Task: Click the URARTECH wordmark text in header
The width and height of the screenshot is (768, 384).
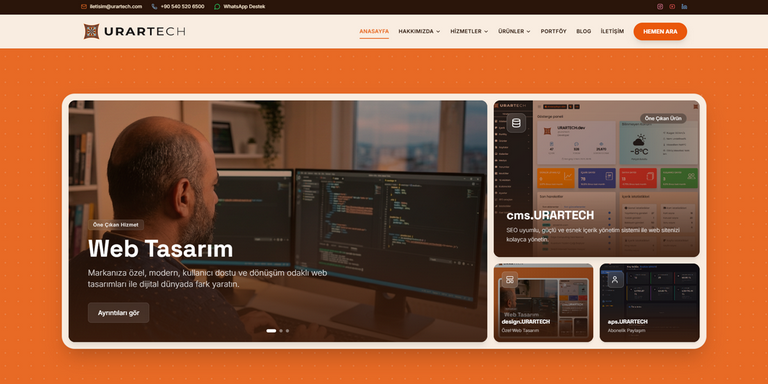Action: click(x=144, y=31)
